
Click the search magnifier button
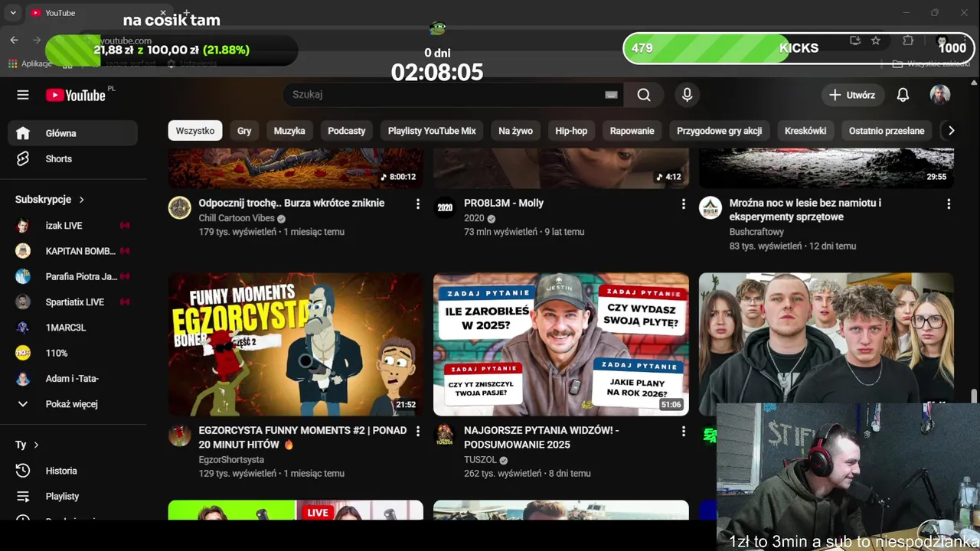644,95
